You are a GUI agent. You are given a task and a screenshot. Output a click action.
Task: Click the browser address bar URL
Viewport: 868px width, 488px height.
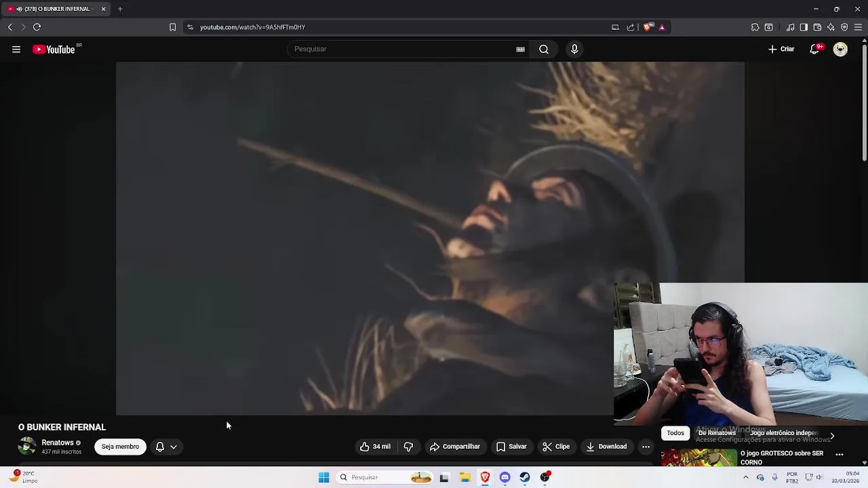coord(252,27)
